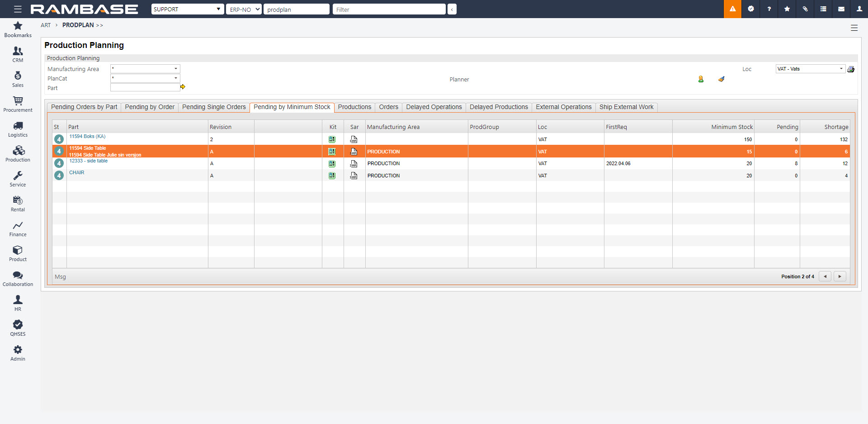Click the Part input field
Screen dimensions: 868x424
pyautogui.click(x=145, y=88)
